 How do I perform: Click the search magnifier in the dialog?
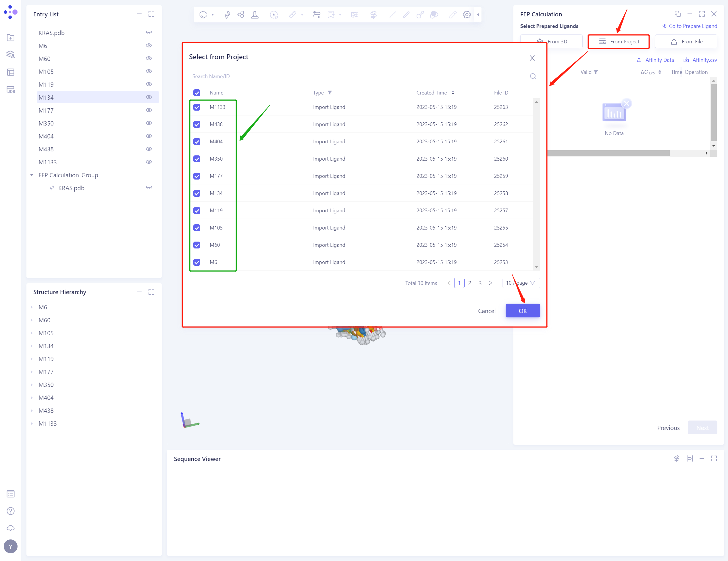[x=533, y=76]
